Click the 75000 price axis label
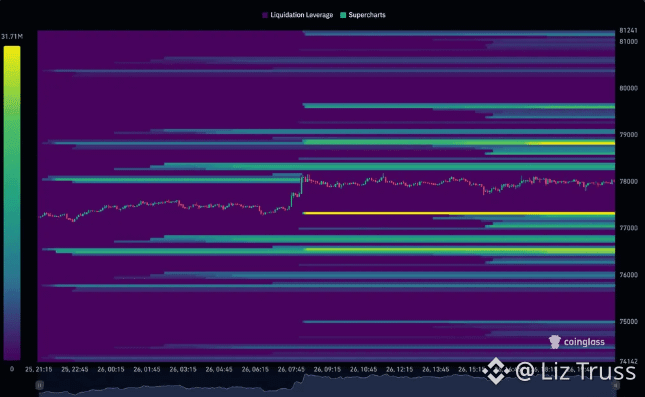This screenshot has width=645, height=397. point(628,321)
